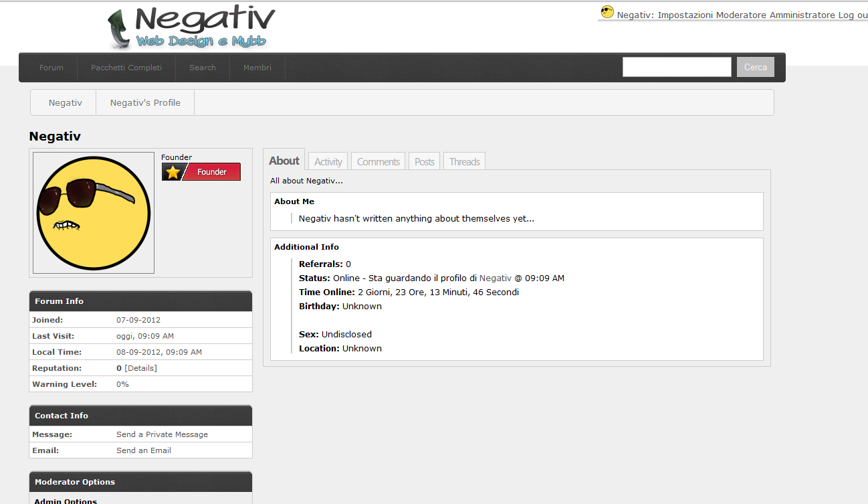
Task: Open the Membri navigation item
Action: [257, 68]
